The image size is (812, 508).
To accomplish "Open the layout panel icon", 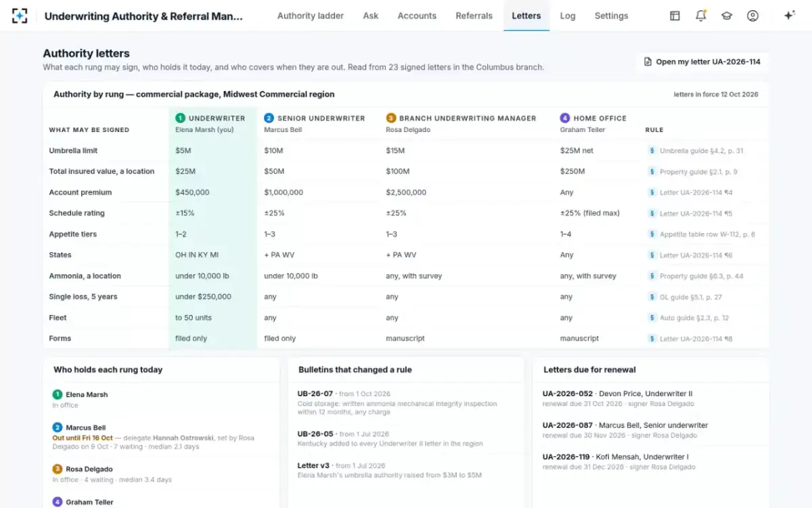I will tap(675, 16).
